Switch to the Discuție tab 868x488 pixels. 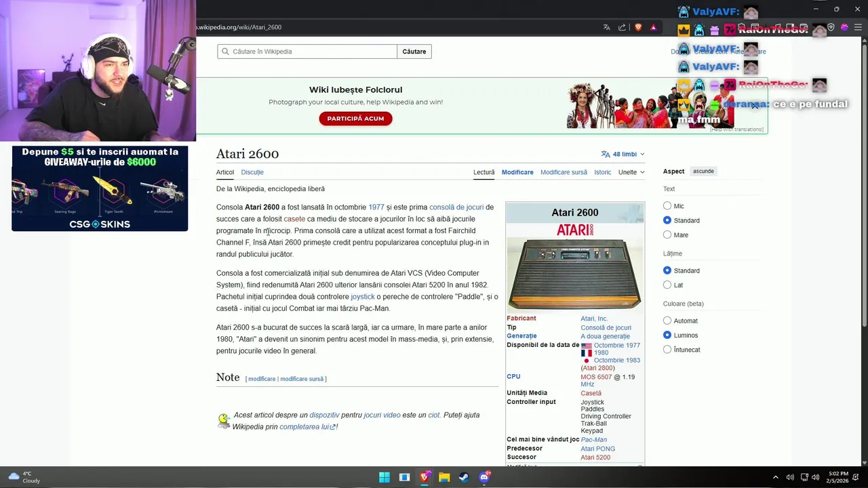252,172
